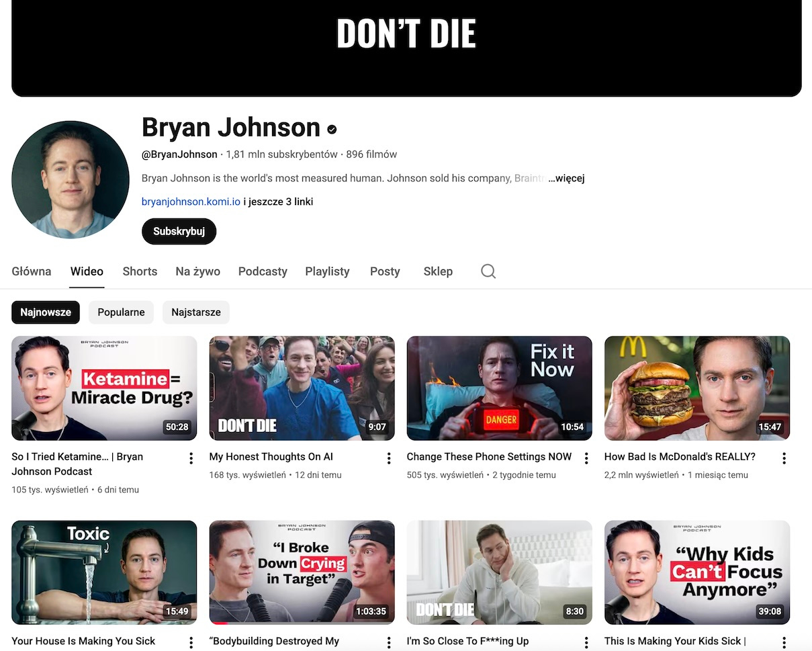Expand channel description with …więcej

566,179
